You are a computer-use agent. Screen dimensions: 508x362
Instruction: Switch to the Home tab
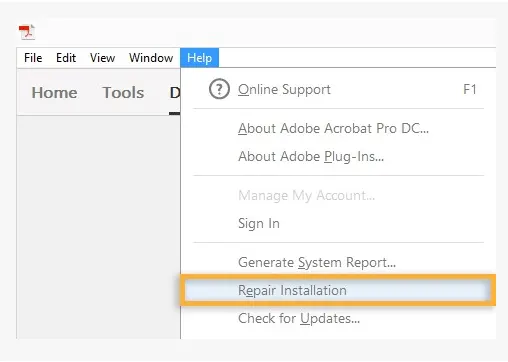[54, 93]
